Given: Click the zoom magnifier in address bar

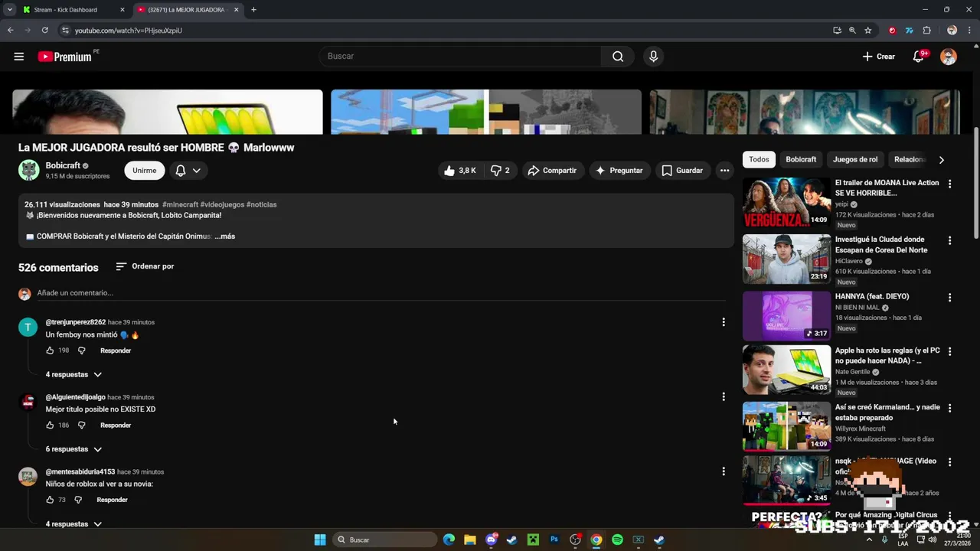Looking at the screenshot, I should (x=852, y=31).
